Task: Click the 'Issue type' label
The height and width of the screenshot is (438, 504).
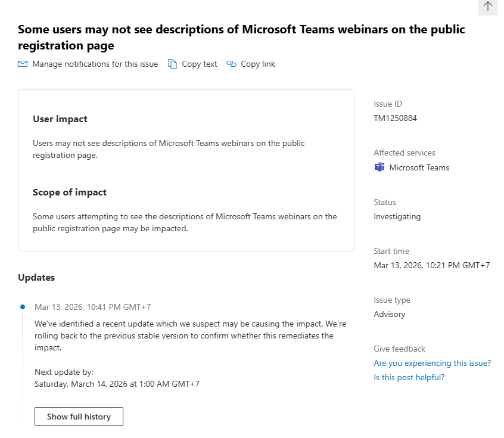Action: (x=392, y=300)
